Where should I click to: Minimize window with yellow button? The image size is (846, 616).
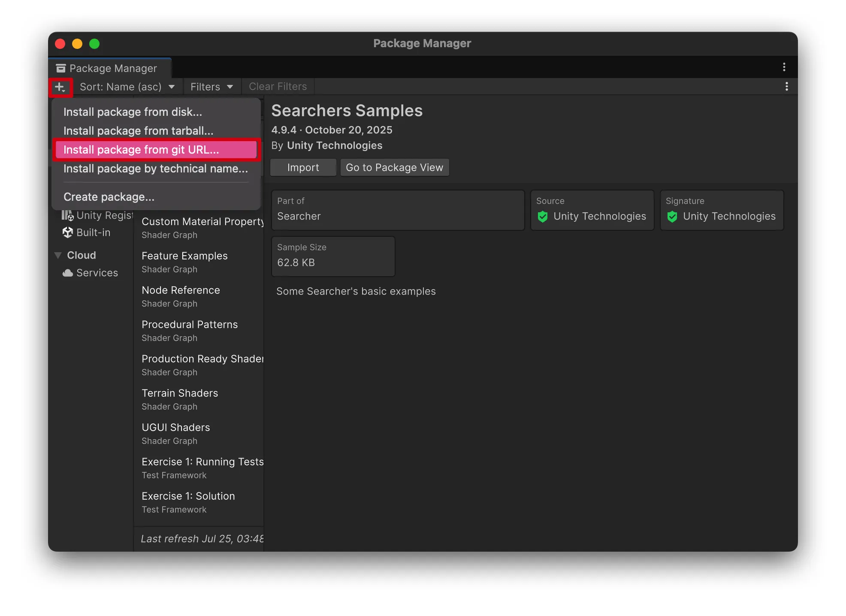click(x=77, y=44)
